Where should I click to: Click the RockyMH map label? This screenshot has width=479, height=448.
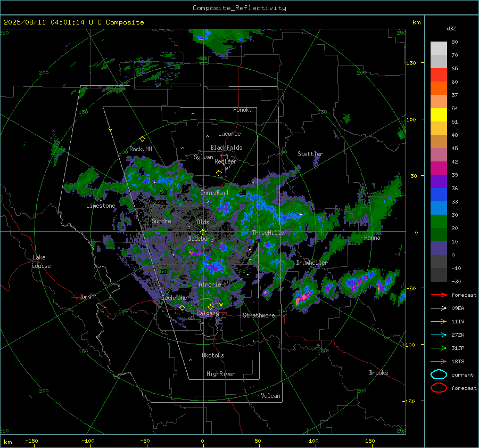point(141,149)
